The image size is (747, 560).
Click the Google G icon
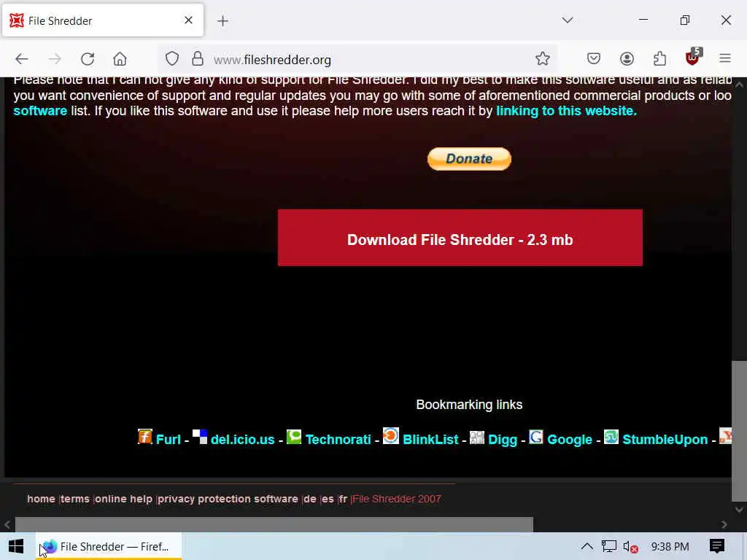pyautogui.click(x=536, y=437)
